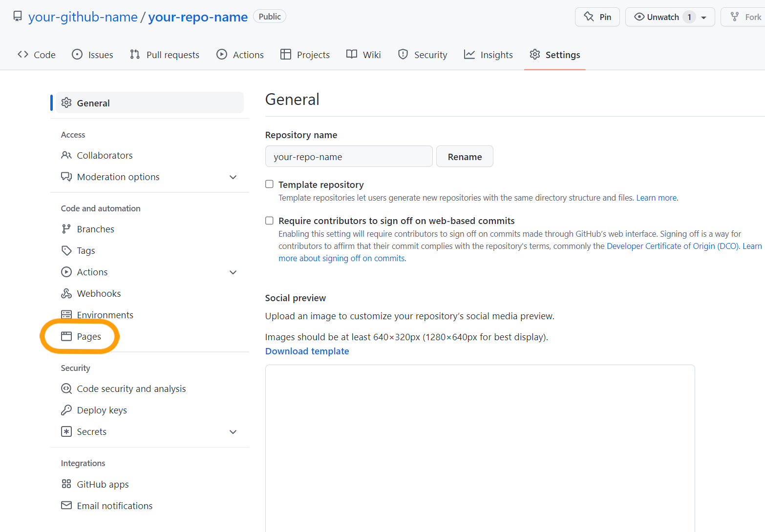Switch to the Actions tab
The image size is (765, 532).
pos(239,54)
